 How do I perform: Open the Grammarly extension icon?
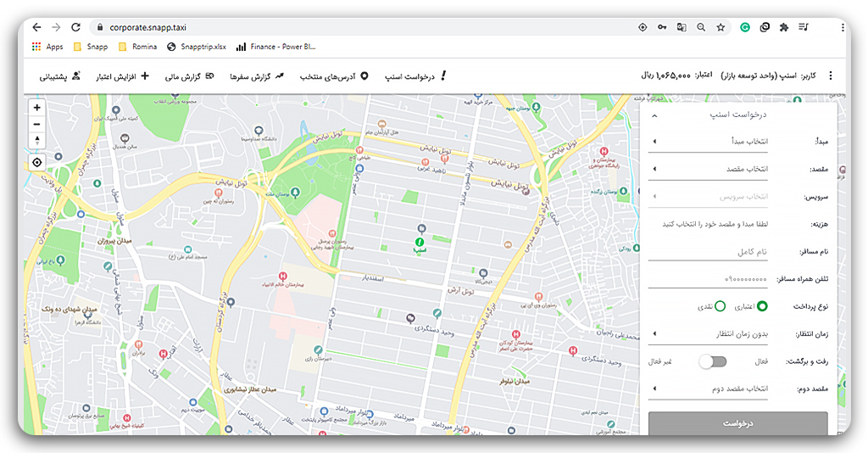tap(745, 27)
